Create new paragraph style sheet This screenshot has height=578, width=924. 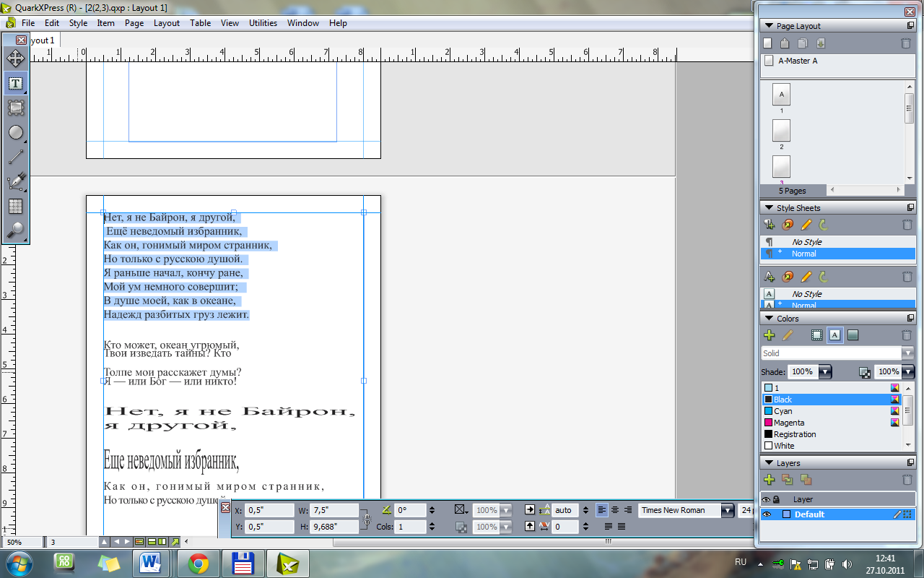[769, 225]
